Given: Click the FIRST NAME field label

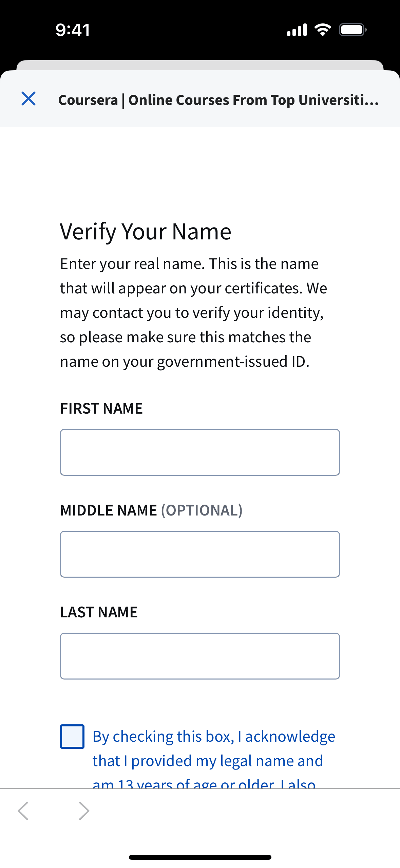Looking at the screenshot, I should pyautogui.click(x=101, y=409).
